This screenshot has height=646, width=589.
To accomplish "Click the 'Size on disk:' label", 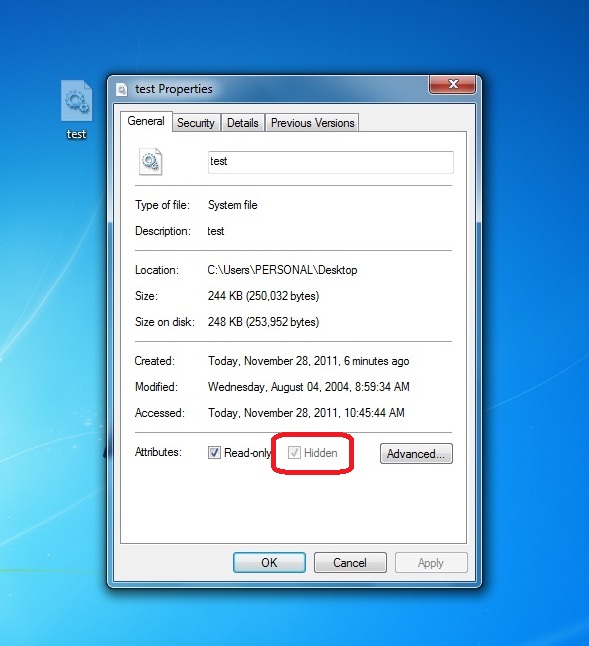I will pyautogui.click(x=164, y=322).
